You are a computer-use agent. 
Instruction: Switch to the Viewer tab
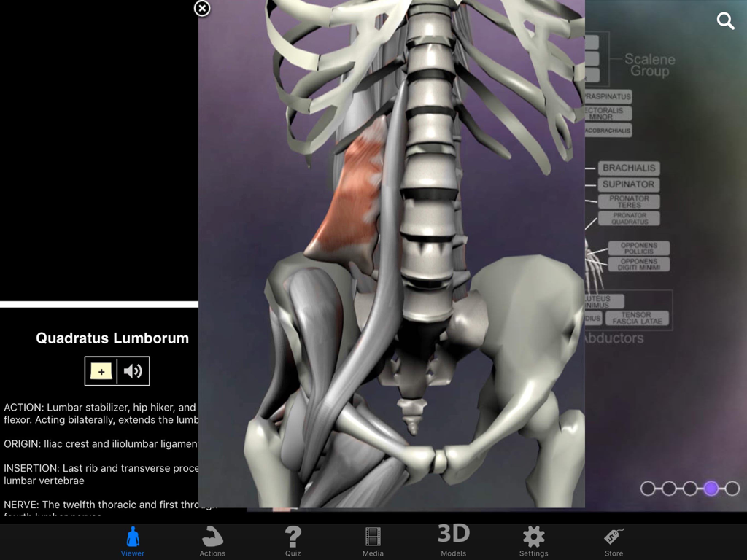[132, 540]
